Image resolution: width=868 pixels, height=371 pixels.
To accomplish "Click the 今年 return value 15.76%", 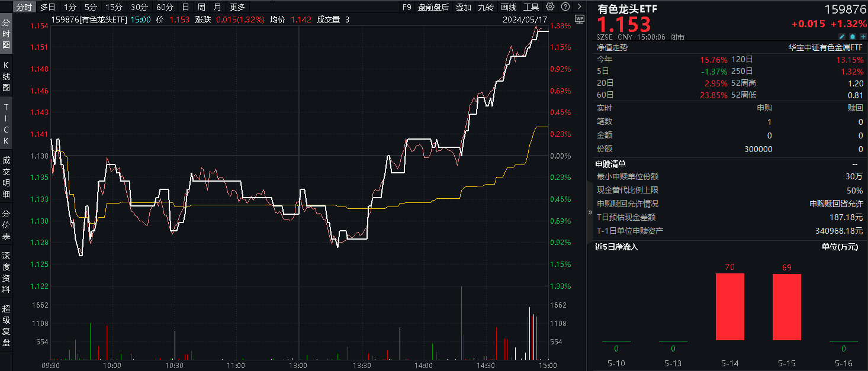I will coord(713,59).
